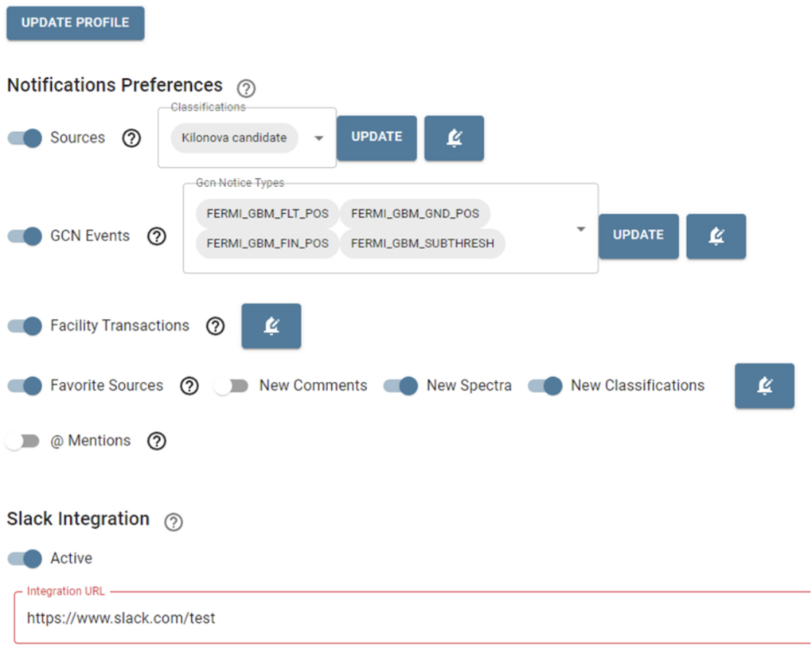Disable the Sources notification toggle
Image resolution: width=812 pixels, height=646 pixels.
[x=24, y=138]
